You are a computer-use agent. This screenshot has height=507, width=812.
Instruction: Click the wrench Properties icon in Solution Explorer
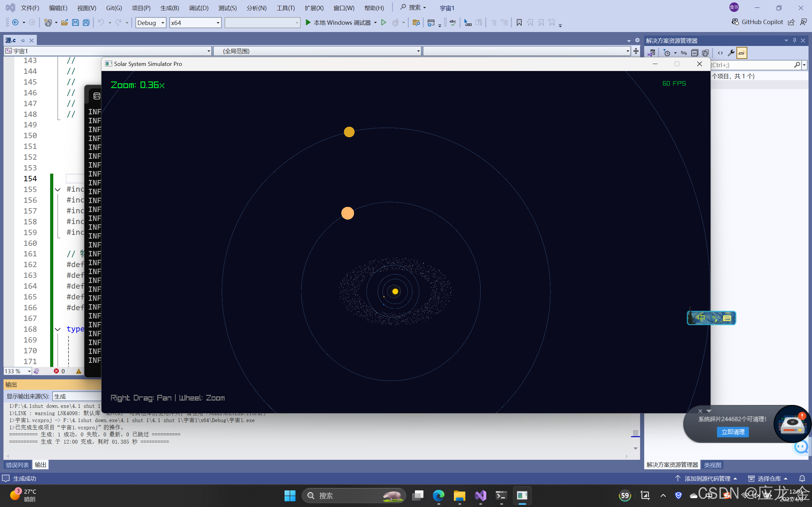pyautogui.click(x=731, y=53)
